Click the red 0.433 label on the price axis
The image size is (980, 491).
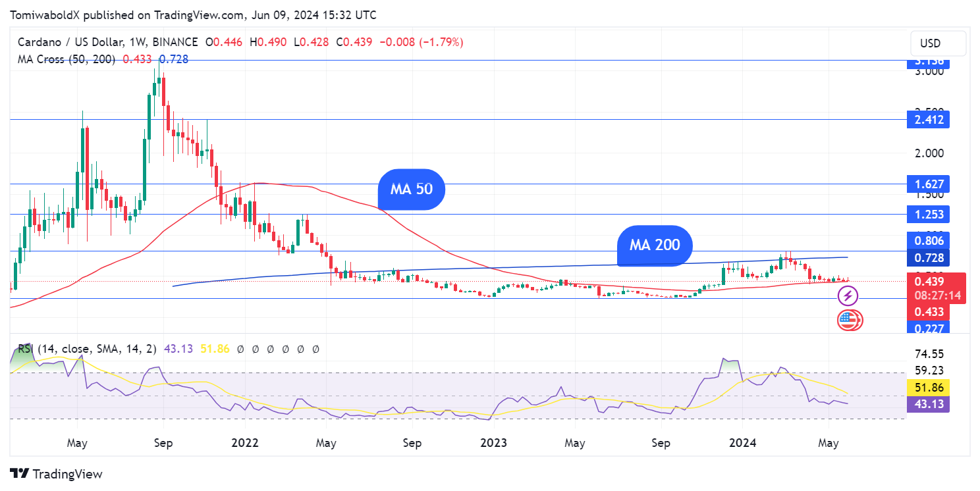[929, 312]
